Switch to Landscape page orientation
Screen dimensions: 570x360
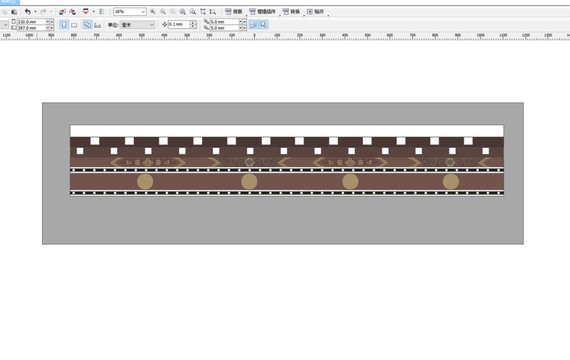pyautogui.click(x=74, y=25)
